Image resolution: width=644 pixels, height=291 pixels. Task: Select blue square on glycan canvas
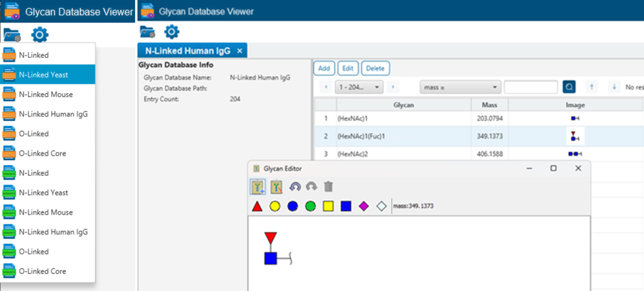270,258
